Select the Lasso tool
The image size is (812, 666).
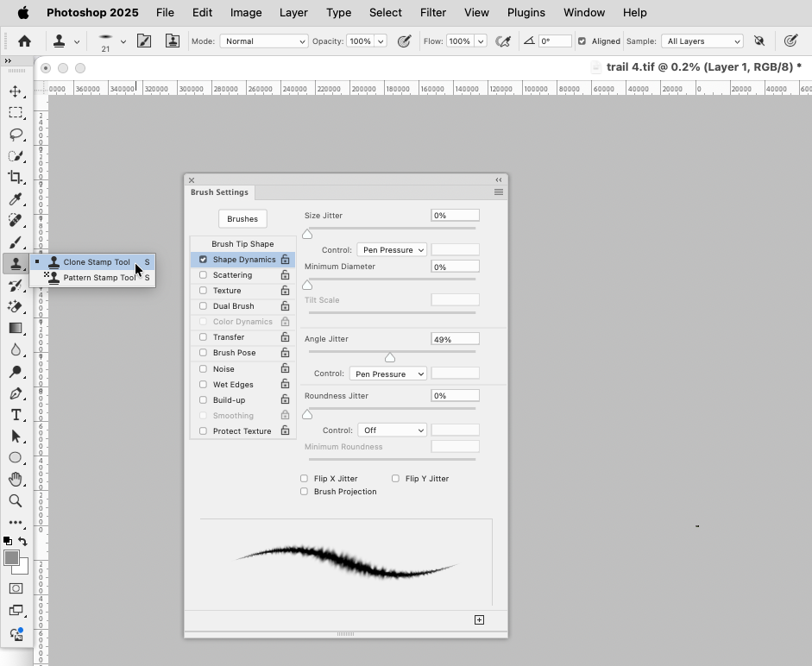[x=16, y=135]
